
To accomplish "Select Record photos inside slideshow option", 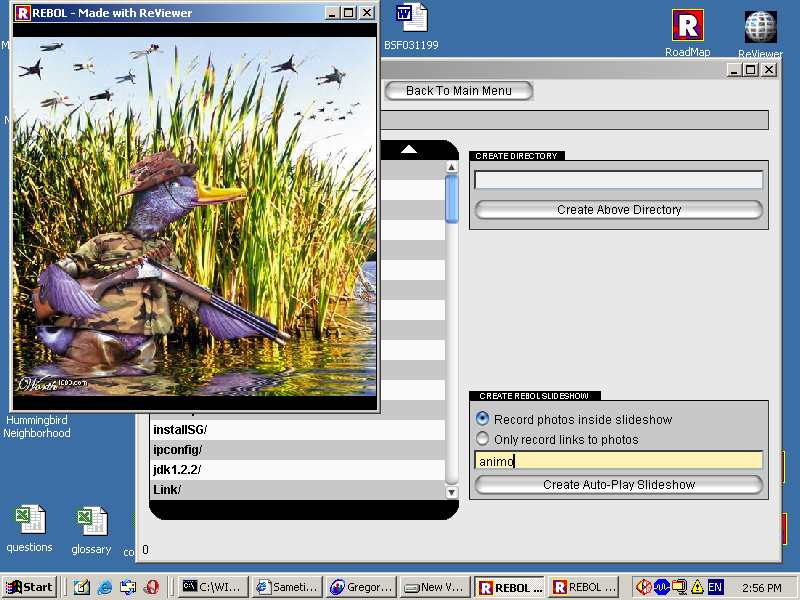I will coord(483,419).
